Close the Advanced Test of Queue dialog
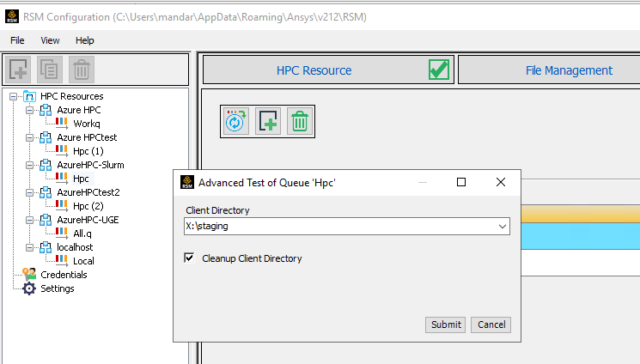The image size is (640, 364). point(501,182)
